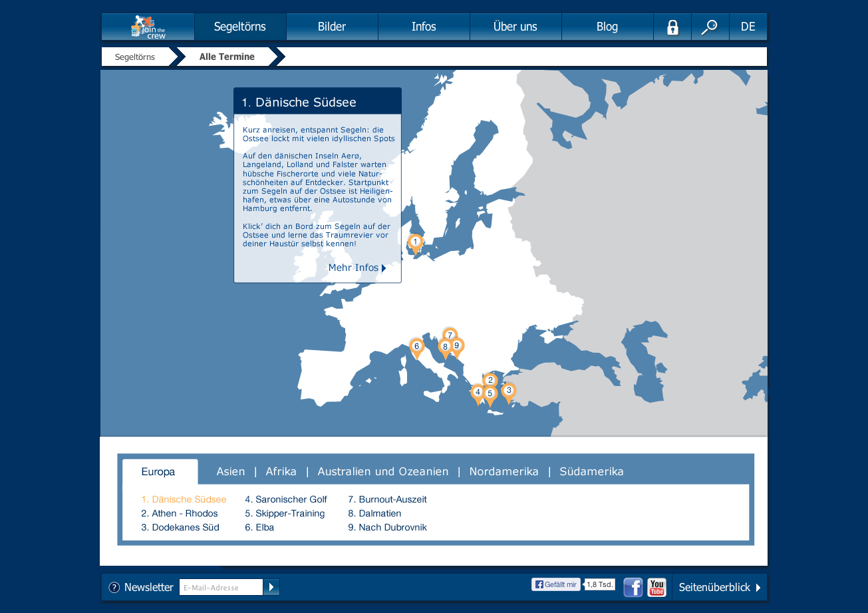Image resolution: width=868 pixels, height=613 pixels.
Task: Open the Segeltörns navigation menu
Action: coord(240,27)
